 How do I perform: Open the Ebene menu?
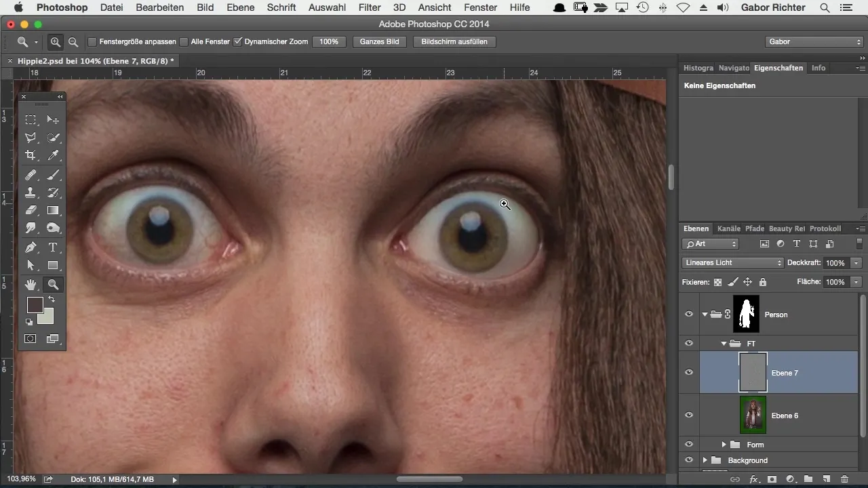(241, 7)
